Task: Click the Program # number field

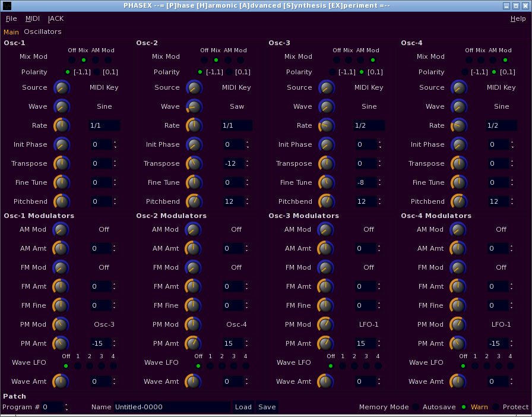Action: coord(52,407)
